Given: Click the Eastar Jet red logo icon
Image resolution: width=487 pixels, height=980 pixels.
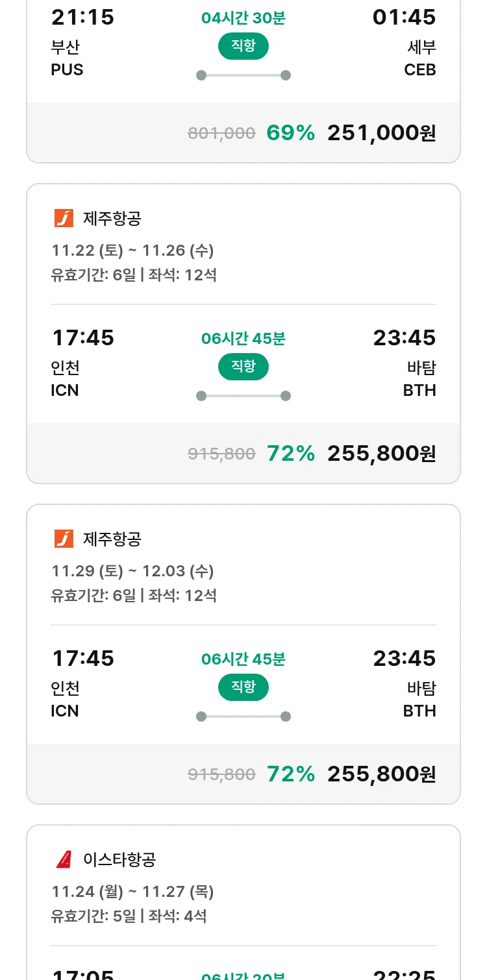Looking at the screenshot, I should click(64, 859).
